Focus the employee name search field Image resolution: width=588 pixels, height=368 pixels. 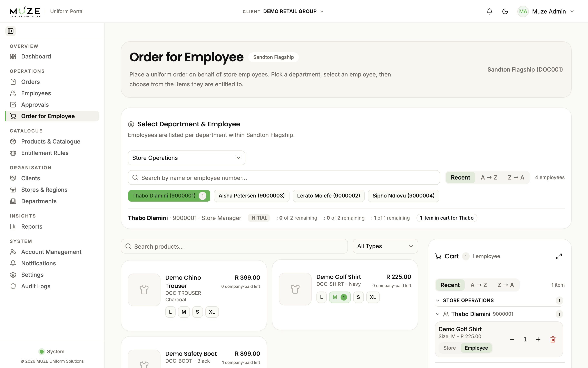pyautogui.click(x=284, y=178)
